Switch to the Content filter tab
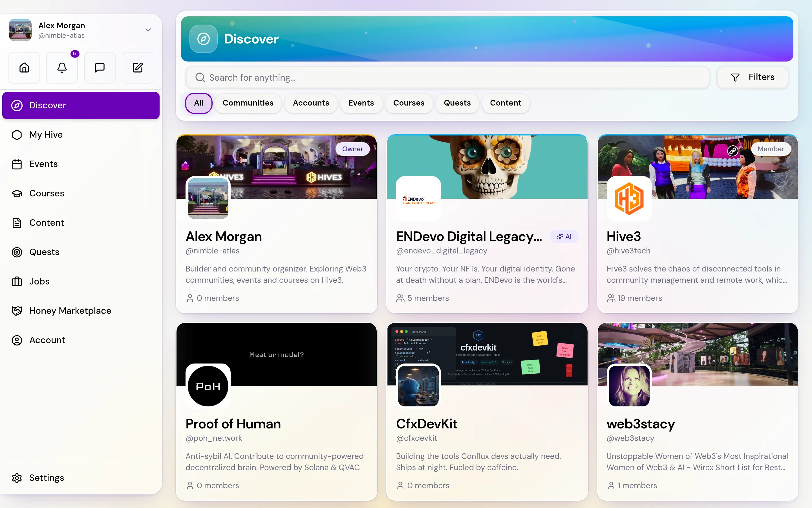The height and width of the screenshot is (508, 812). click(505, 103)
